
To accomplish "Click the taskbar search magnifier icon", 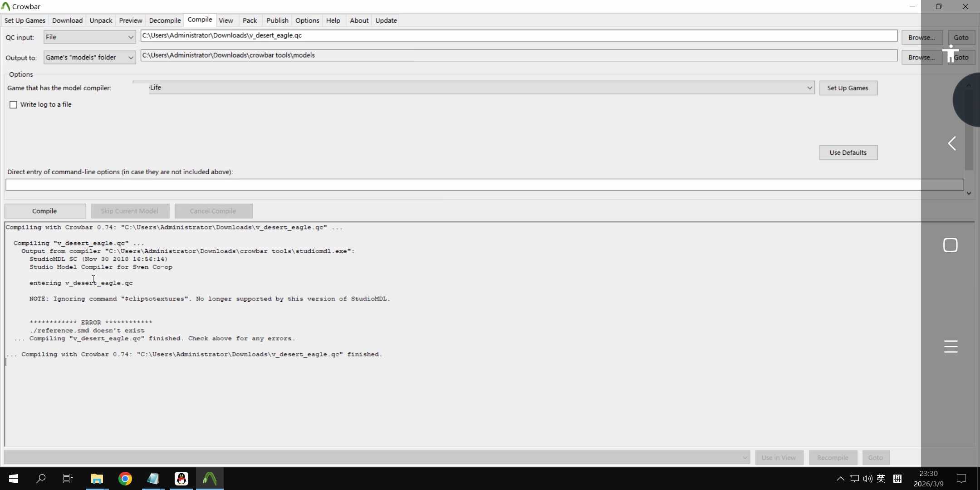I will pos(41,479).
